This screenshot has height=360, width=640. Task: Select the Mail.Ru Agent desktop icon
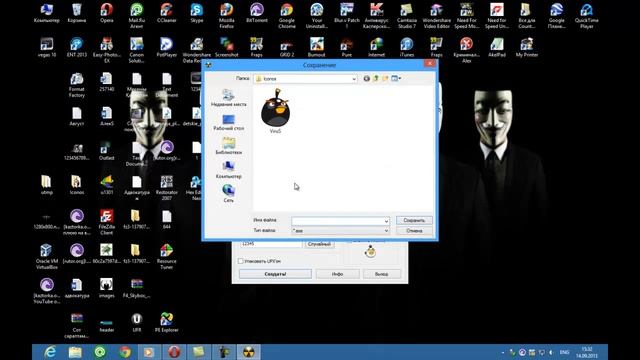[x=137, y=16]
